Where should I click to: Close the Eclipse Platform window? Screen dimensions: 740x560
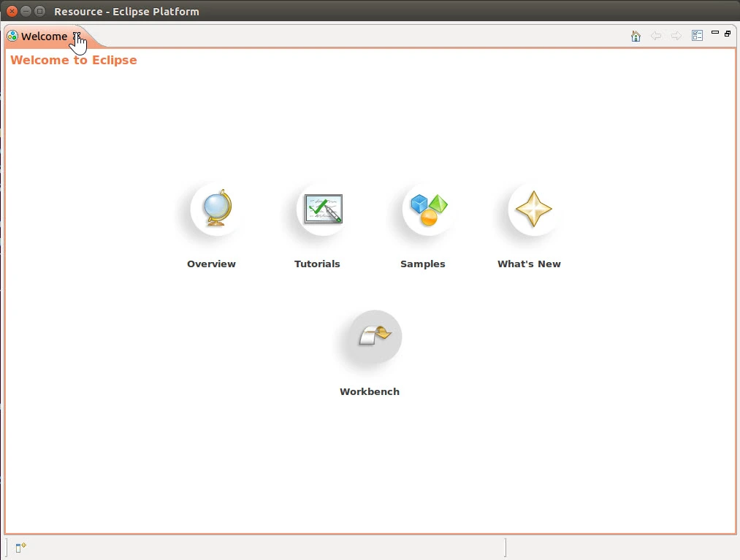tap(12, 11)
